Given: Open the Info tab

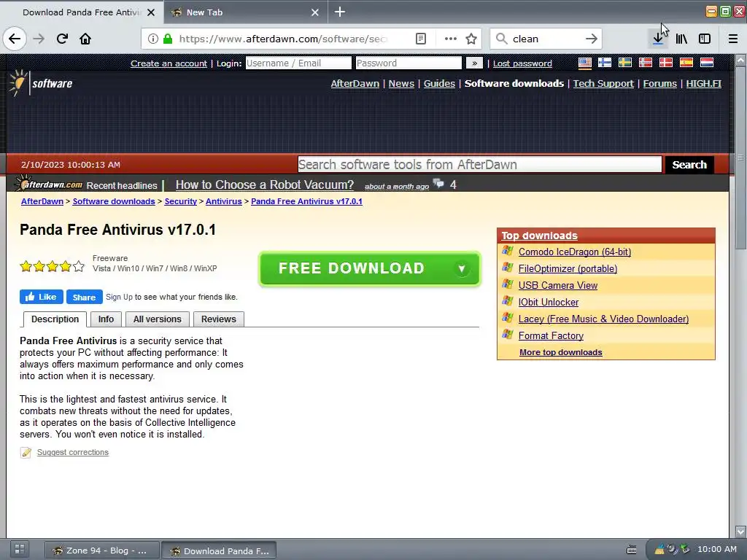Looking at the screenshot, I should 106,319.
